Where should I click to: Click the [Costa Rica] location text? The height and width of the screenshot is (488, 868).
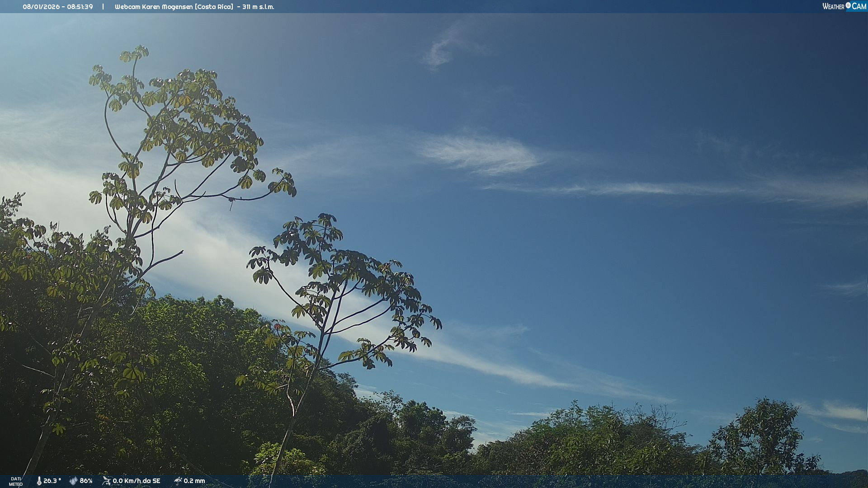point(214,7)
